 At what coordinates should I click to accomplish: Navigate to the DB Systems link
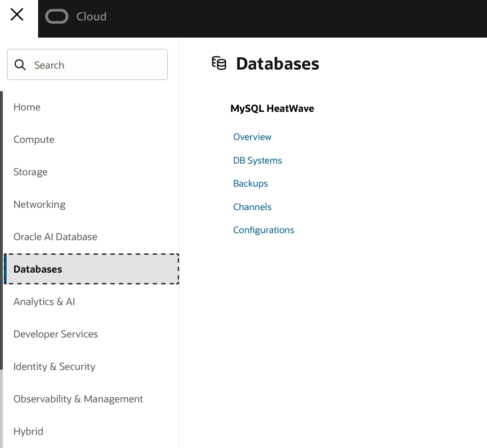258,160
